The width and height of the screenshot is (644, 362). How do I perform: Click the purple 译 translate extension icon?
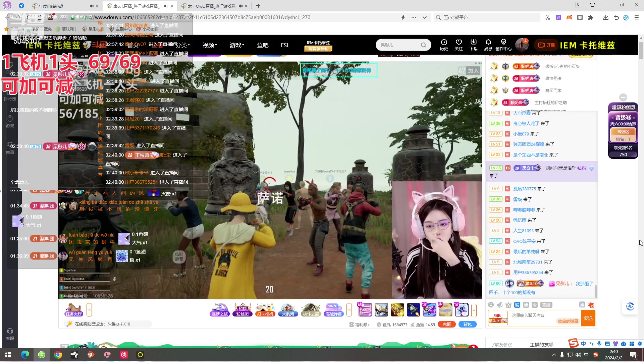(x=558, y=17)
